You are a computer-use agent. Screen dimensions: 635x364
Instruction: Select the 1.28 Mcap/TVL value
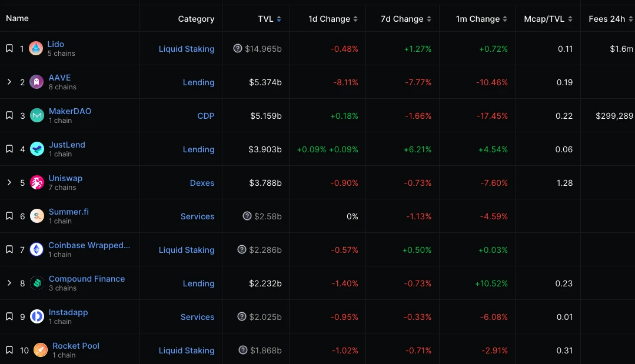[x=564, y=183]
